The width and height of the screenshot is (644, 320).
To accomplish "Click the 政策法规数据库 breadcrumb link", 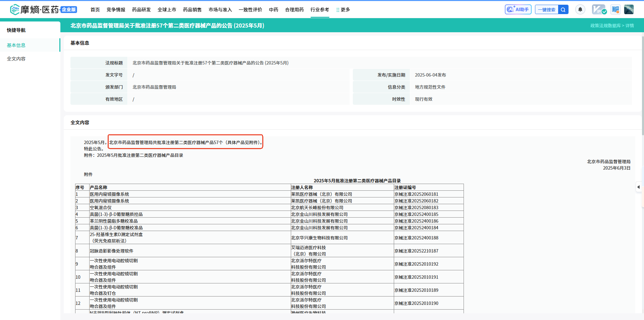I will click(x=605, y=26).
